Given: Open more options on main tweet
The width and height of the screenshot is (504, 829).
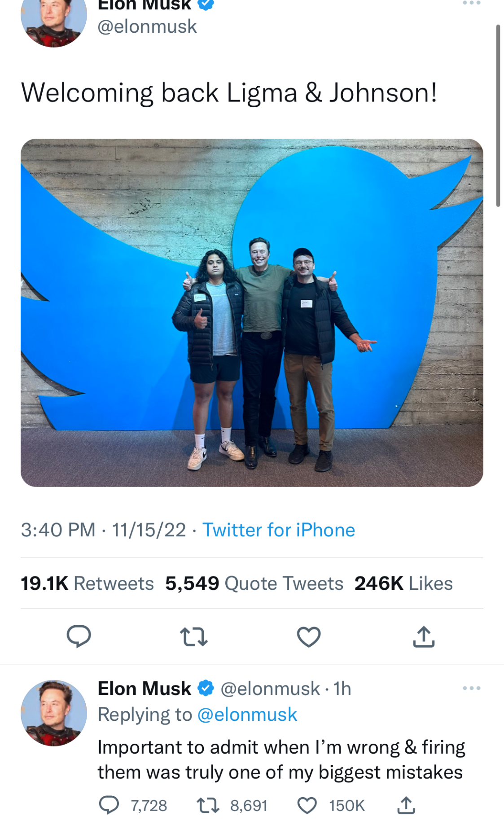Looking at the screenshot, I should (x=471, y=4).
